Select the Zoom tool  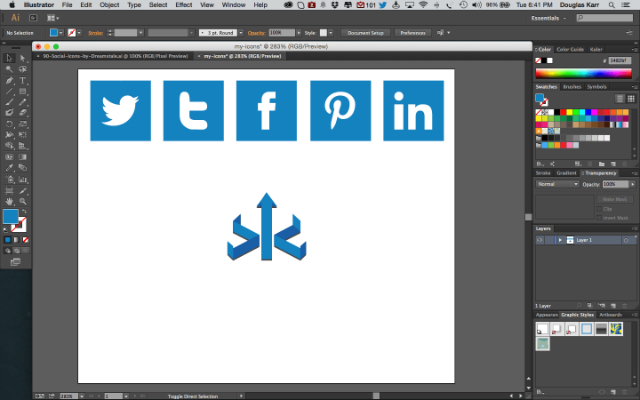[x=21, y=203]
